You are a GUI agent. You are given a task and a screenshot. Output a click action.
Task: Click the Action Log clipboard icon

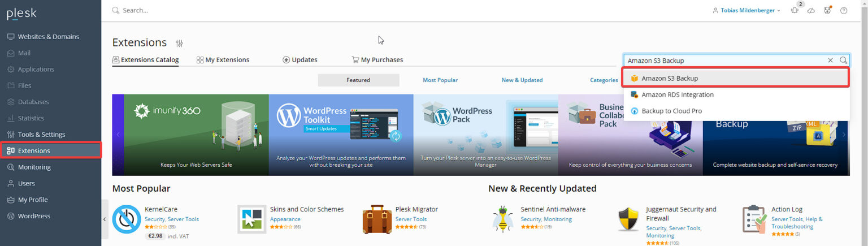[754, 219]
